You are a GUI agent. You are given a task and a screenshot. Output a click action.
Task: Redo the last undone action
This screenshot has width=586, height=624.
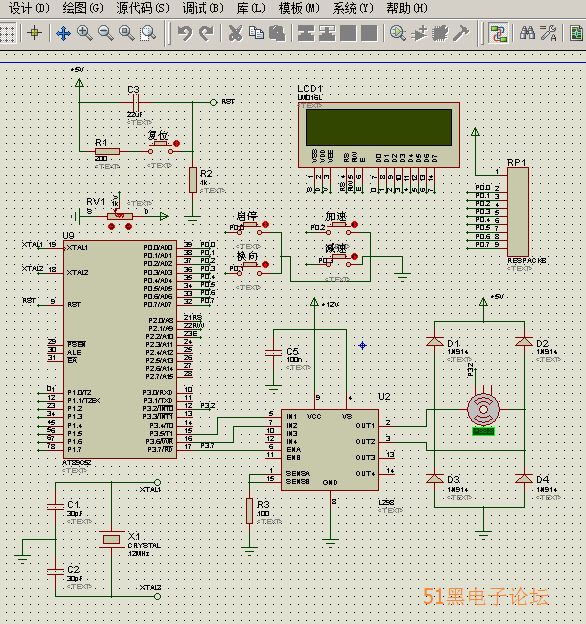tap(206, 33)
